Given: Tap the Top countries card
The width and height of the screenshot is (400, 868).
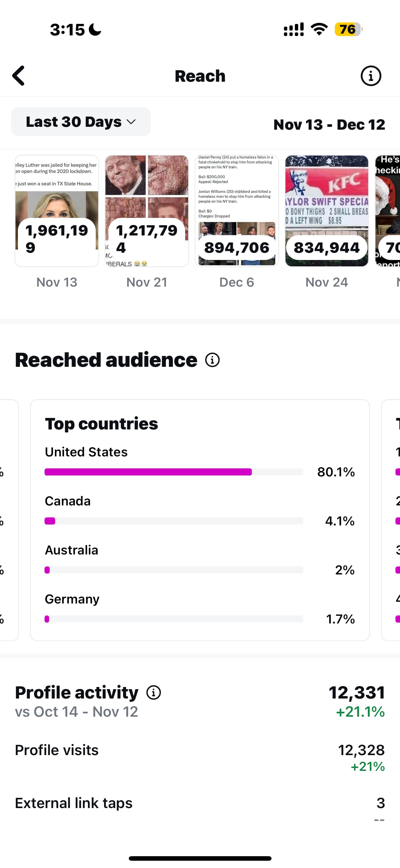Looking at the screenshot, I should tap(200, 520).
